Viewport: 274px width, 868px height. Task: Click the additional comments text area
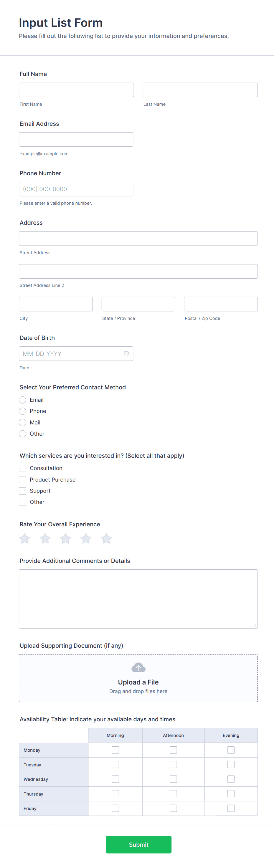138,599
